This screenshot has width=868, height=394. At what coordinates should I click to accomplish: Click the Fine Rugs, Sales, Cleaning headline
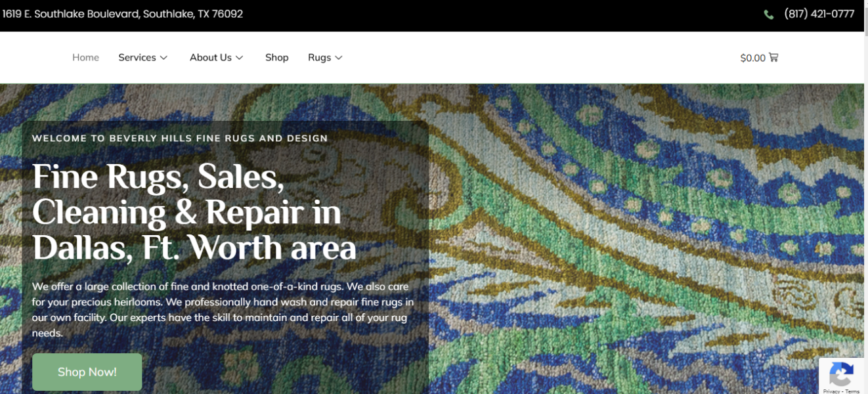(194, 212)
